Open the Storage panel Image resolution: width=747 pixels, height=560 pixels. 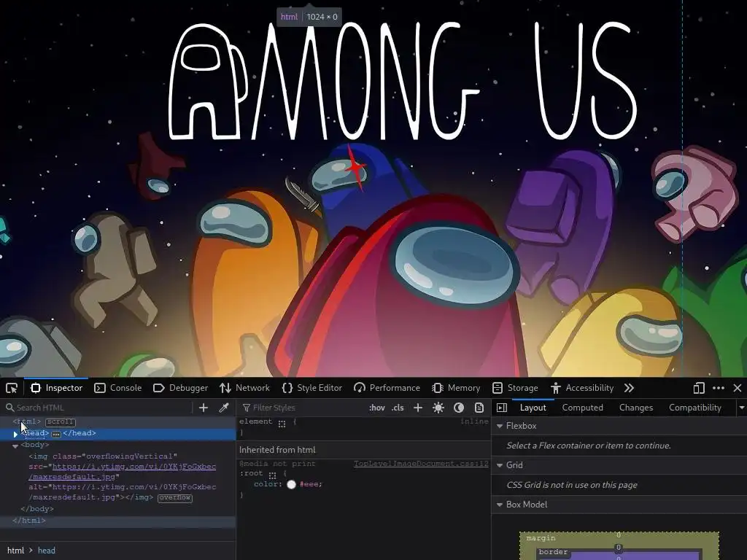(x=516, y=388)
